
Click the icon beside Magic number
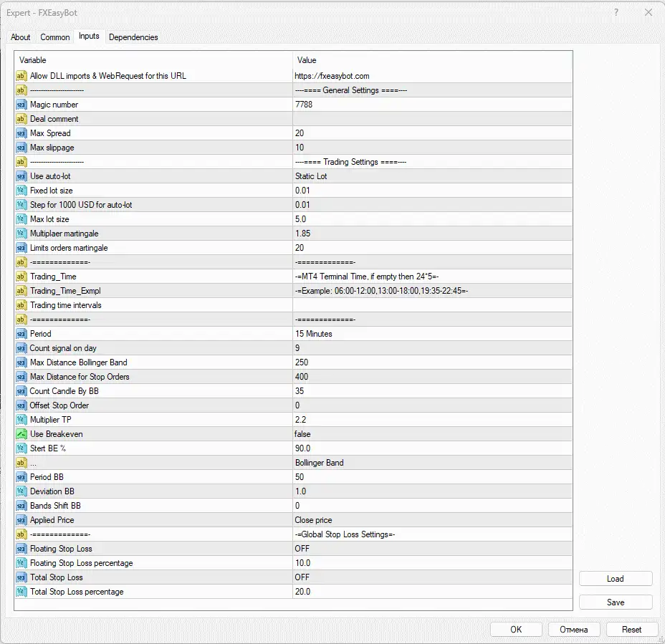click(21, 105)
